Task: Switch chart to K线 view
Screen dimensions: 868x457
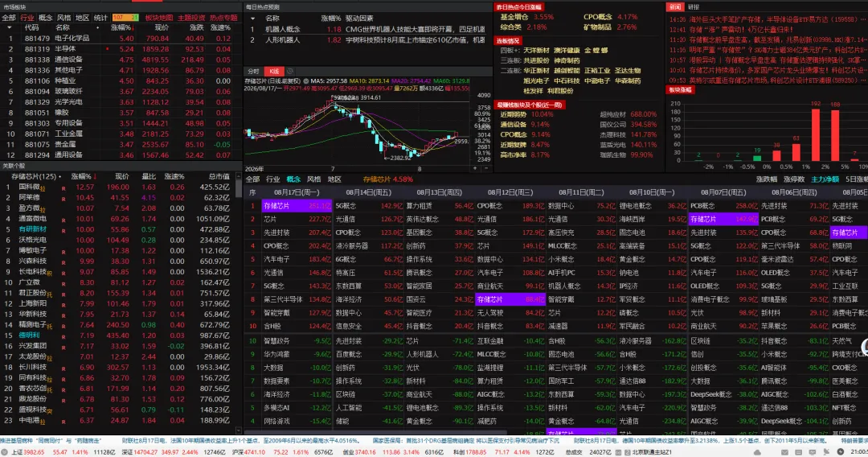Action: (274, 72)
